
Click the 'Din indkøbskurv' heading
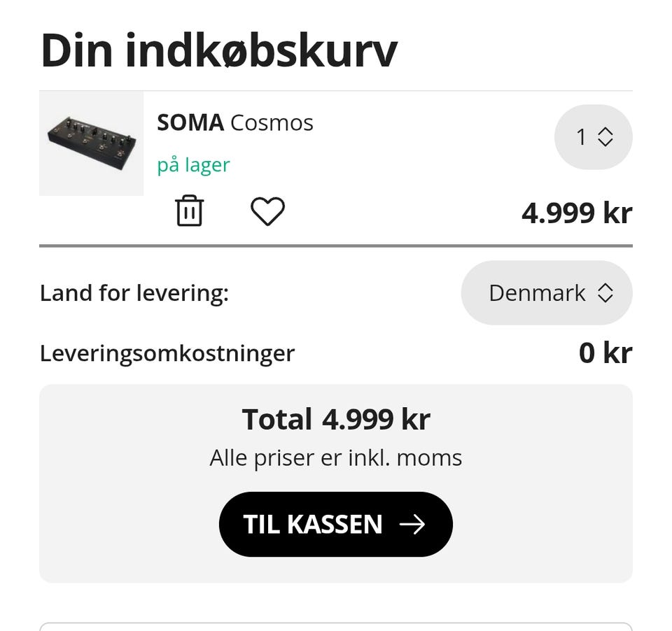point(218,50)
